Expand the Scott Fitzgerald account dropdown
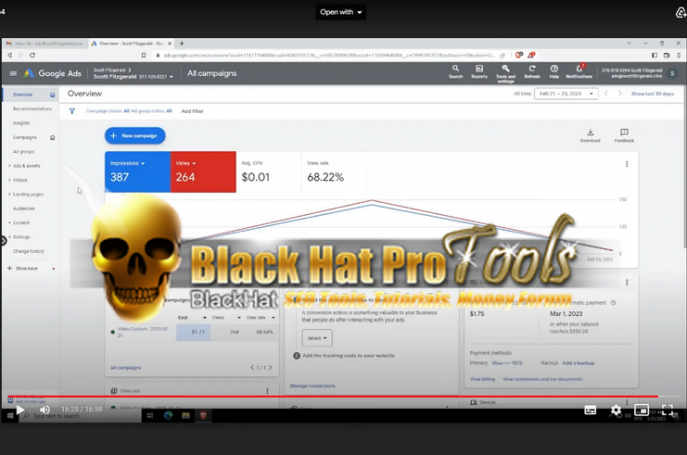Screen dimensions: 687x455 pyautogui.click(x=133, y=76)
